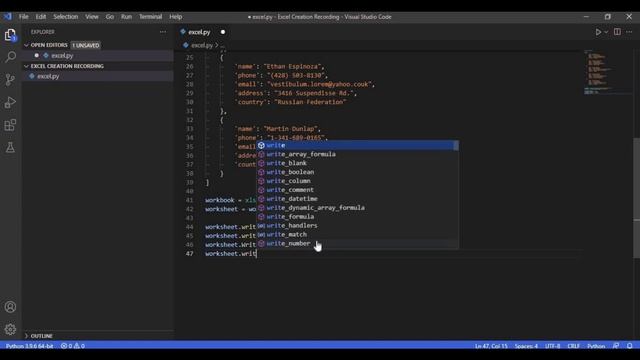This screenshot has width=640, height=360.
Task: Open the Edit menu
Action: pyautogui.click(x=41, y=17)
